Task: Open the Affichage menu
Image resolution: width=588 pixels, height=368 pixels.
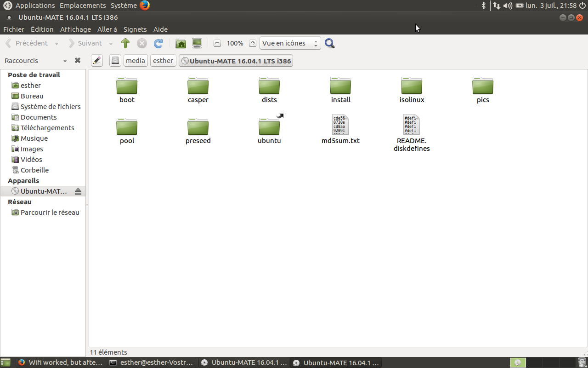Action: click(76, 29)
